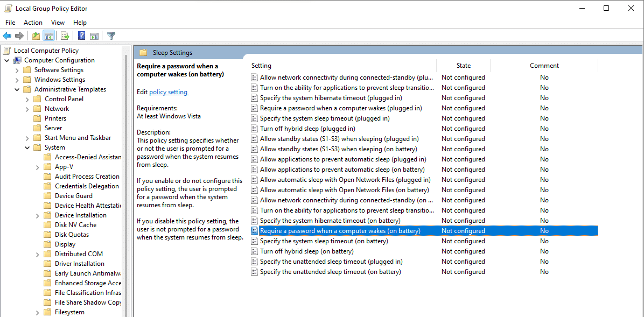Open the Action menu
Viewport: 644px width, 317px height.
tap(33, 23)
